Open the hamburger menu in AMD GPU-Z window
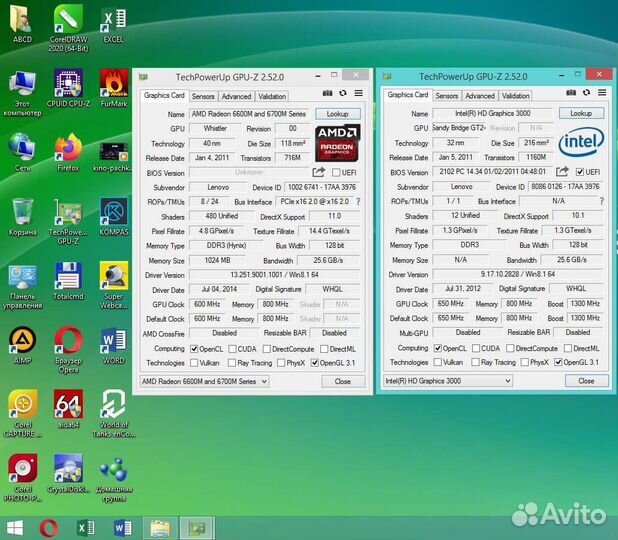 (x=357, y=95)
